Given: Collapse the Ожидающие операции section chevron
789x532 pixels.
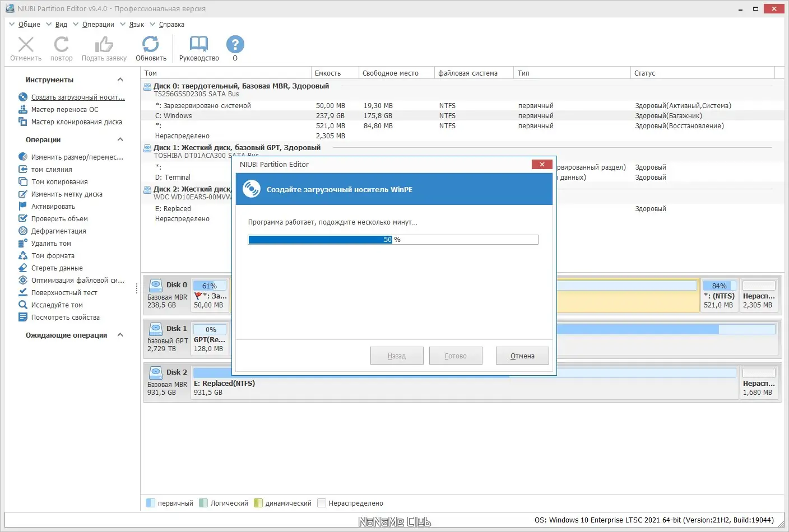Looking at the screenshot, I should coord(120,335).
